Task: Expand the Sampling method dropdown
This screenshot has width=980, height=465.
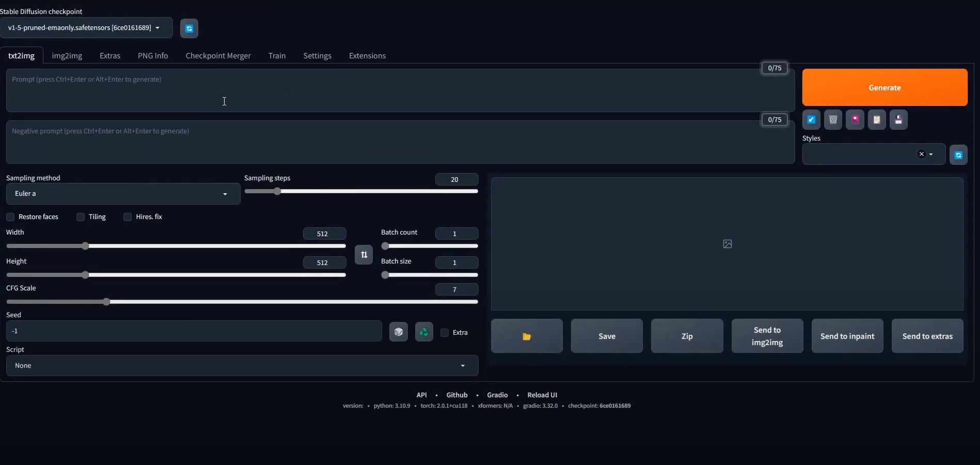Action: (123, 194)
